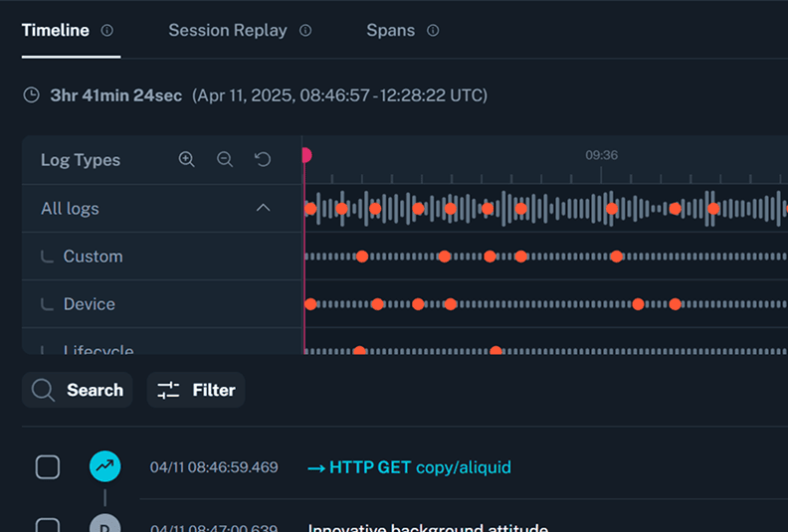Click the zoom out magnifier icon

(225, 160)
